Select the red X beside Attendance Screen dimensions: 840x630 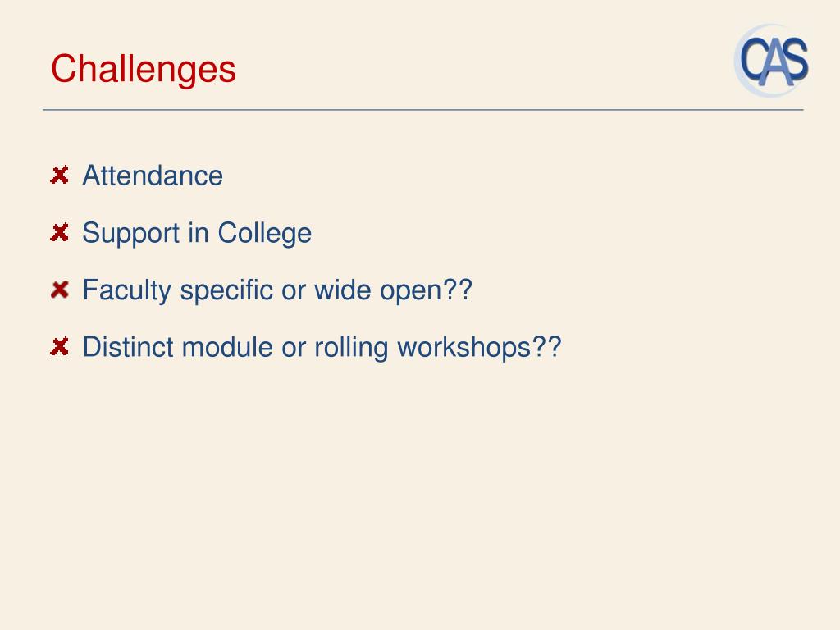[59, 175]
